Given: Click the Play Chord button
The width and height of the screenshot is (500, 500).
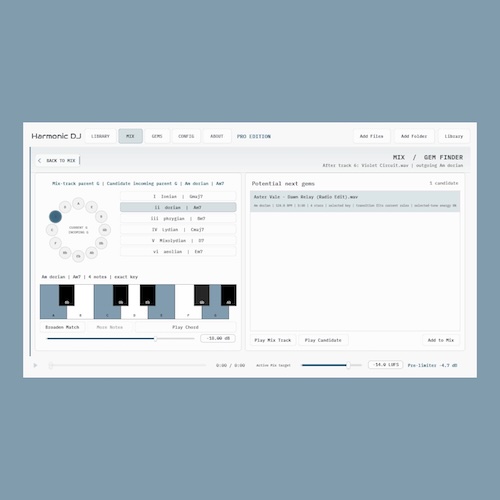Looking at the screenshot, I should point(185,327).
